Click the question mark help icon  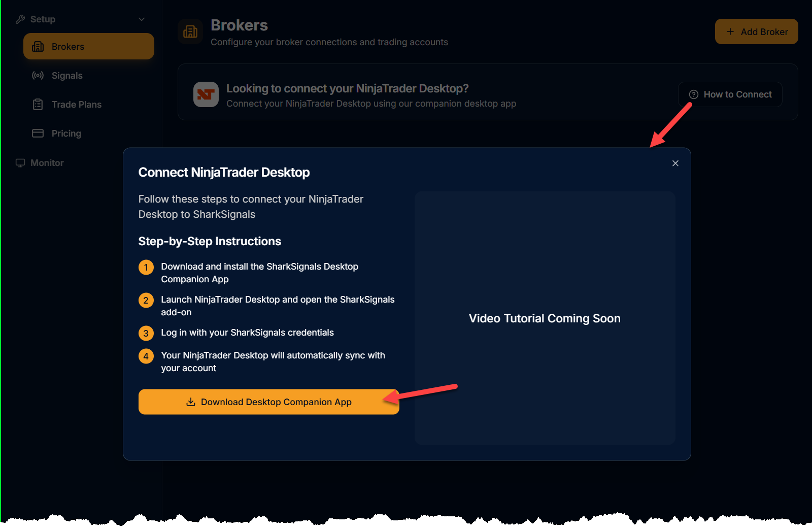tap(694, 94)
